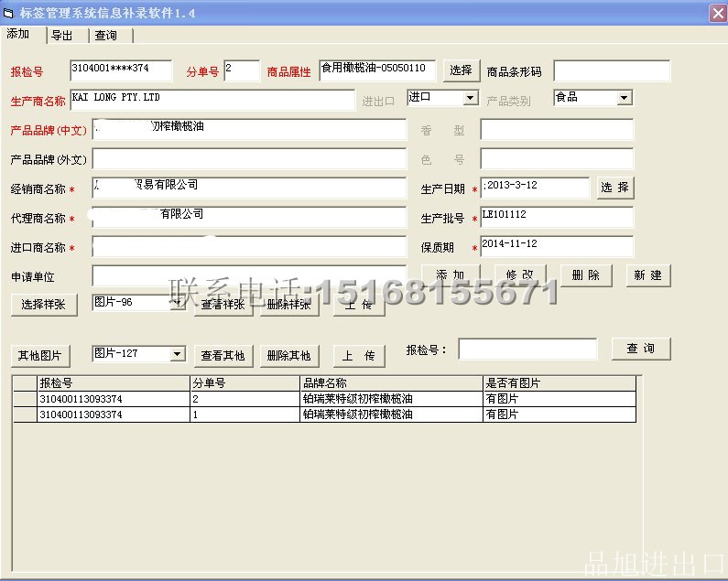Open the 查询 tab
This screenshot has height=581, width=728.
106,36
